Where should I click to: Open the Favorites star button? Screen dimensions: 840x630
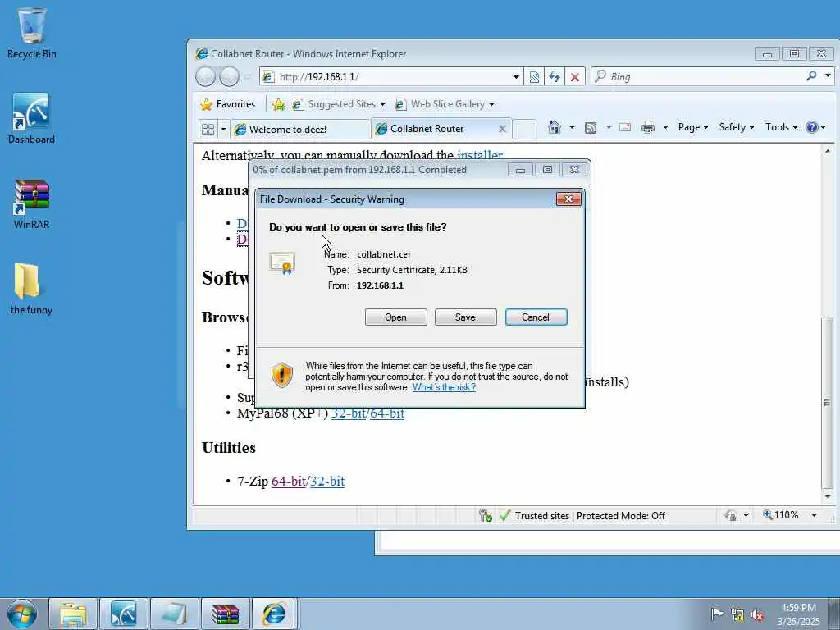(228, 104)
